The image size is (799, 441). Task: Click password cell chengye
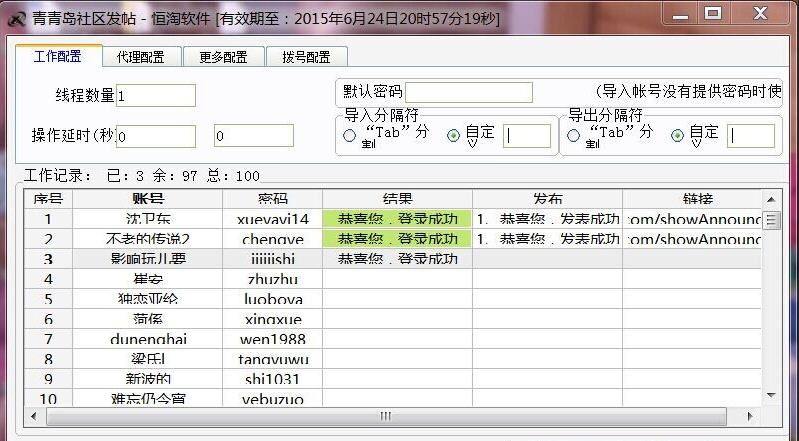click(273, 239)
